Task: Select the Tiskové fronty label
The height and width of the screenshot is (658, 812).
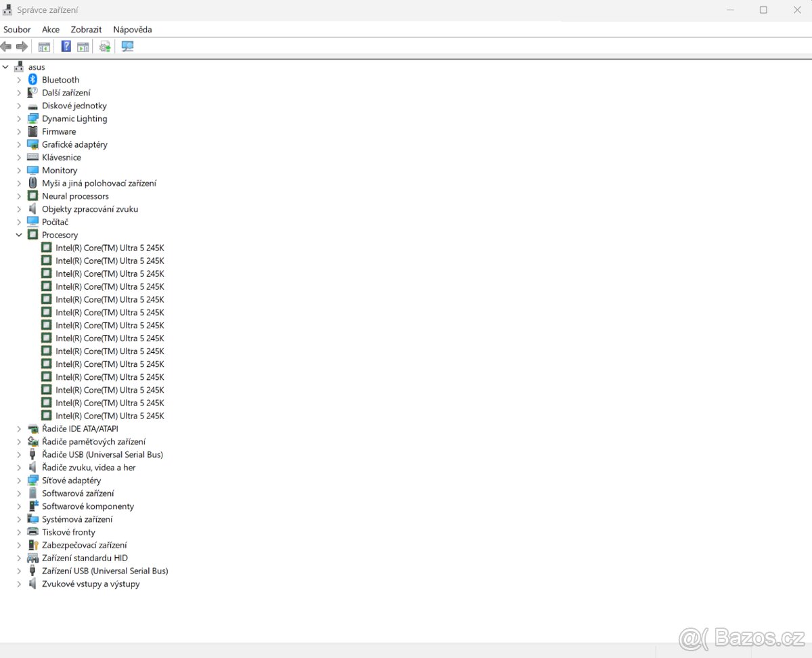Action: click(x=68, y=532)
